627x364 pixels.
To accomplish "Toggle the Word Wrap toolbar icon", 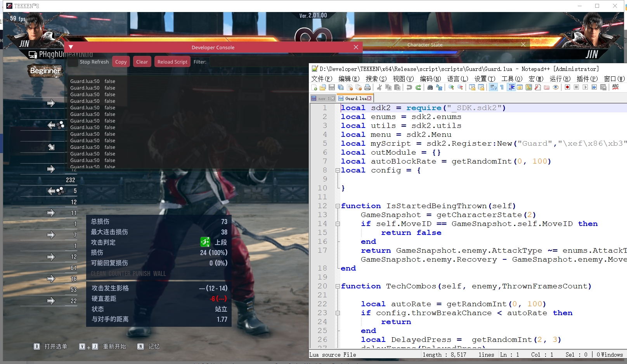I will click(x=493, y=88).
